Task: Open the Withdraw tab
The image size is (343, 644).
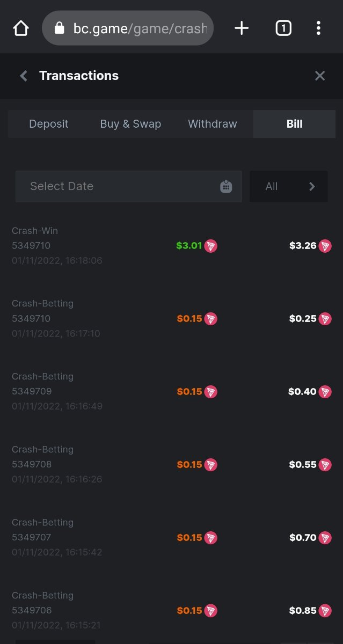Action: [x=212, y=124]
